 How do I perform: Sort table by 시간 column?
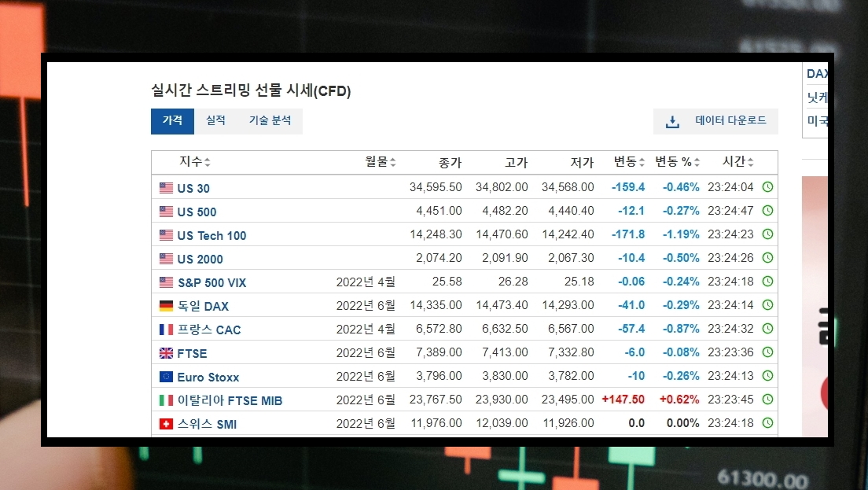tap(738, 162)
